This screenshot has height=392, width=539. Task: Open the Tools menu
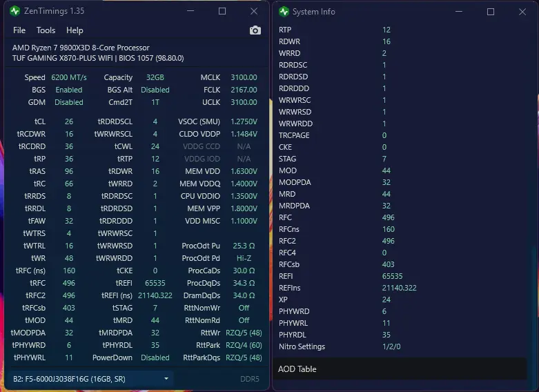coord(46,30)
